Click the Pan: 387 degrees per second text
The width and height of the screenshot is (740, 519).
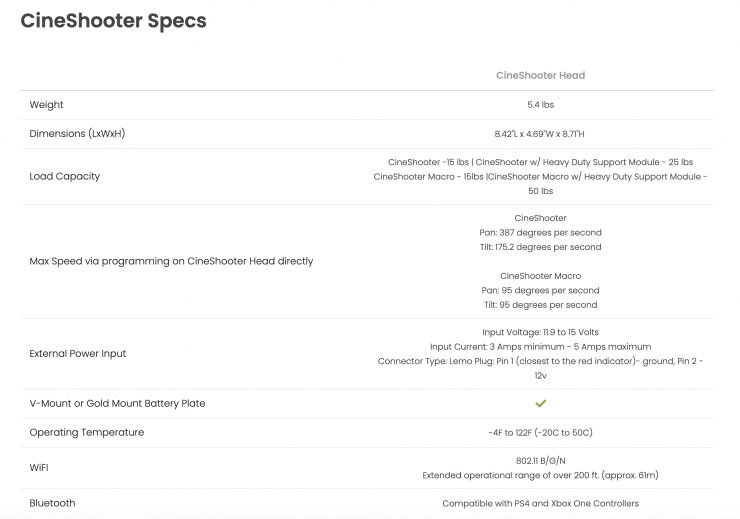(540, 232)
